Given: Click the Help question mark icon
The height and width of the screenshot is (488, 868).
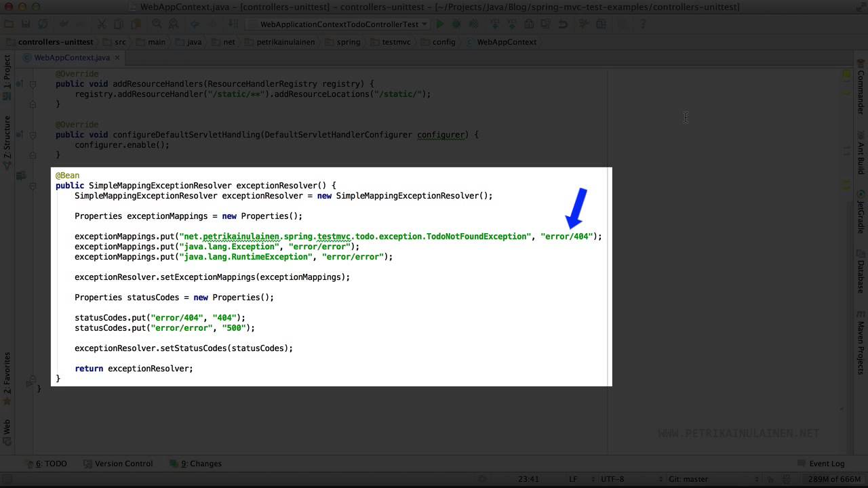Looking at the screenshot, I should pos(643,24).
